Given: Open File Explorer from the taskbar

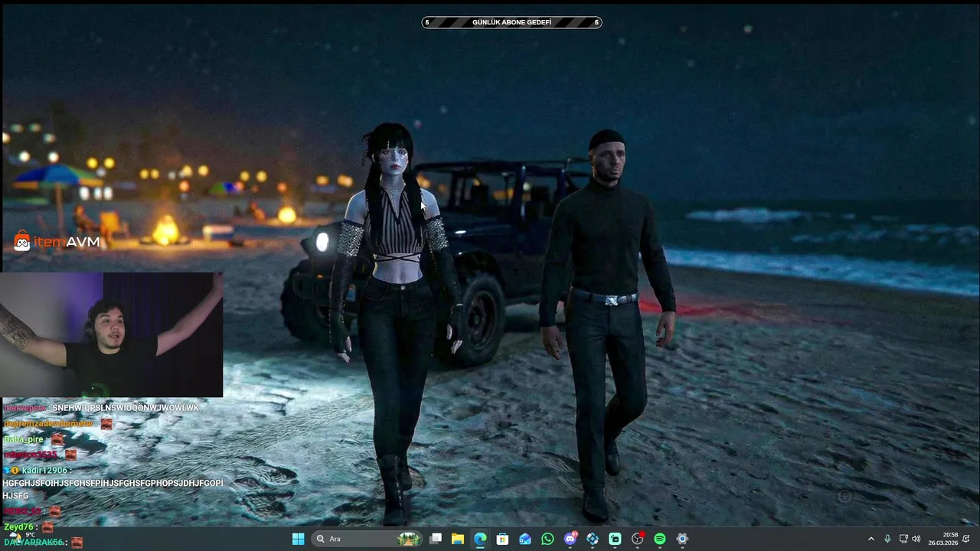Looking at the screenshot, I should coord(458,539).
